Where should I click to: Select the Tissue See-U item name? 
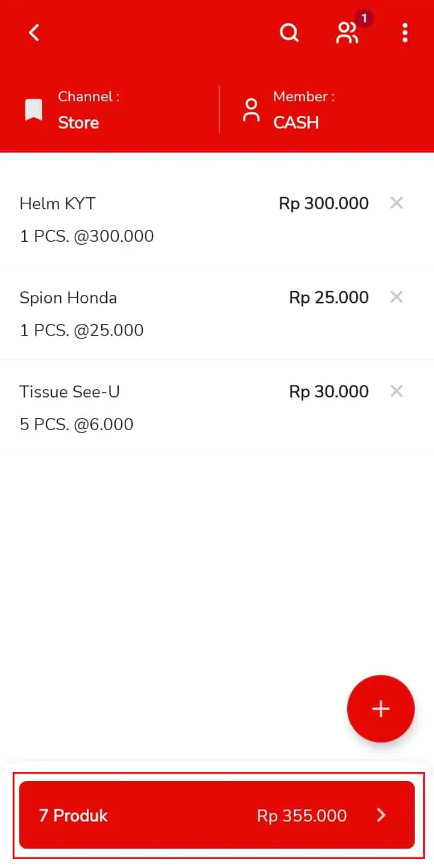point(69,391)
